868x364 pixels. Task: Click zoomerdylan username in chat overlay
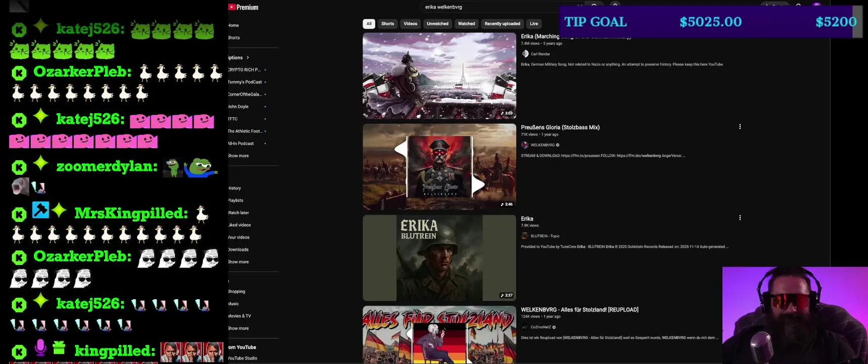click(107, 167)
